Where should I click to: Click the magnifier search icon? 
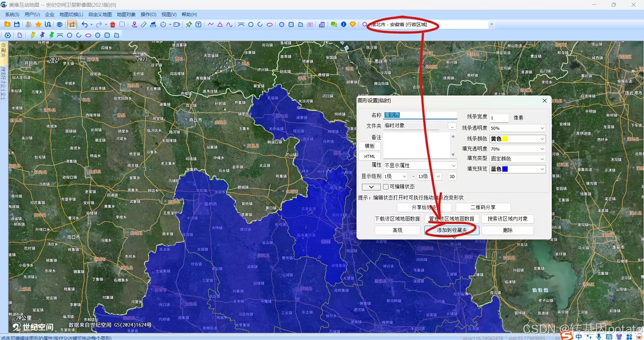pos(365,24)
